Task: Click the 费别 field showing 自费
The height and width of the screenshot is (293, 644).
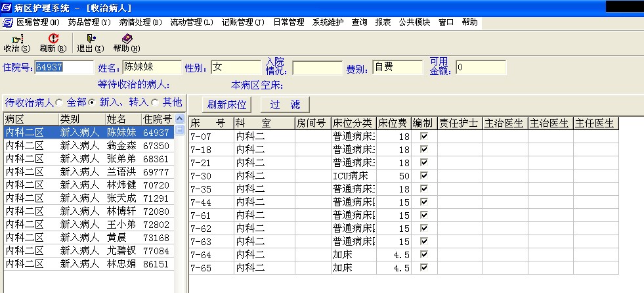Action: (398, 68)
